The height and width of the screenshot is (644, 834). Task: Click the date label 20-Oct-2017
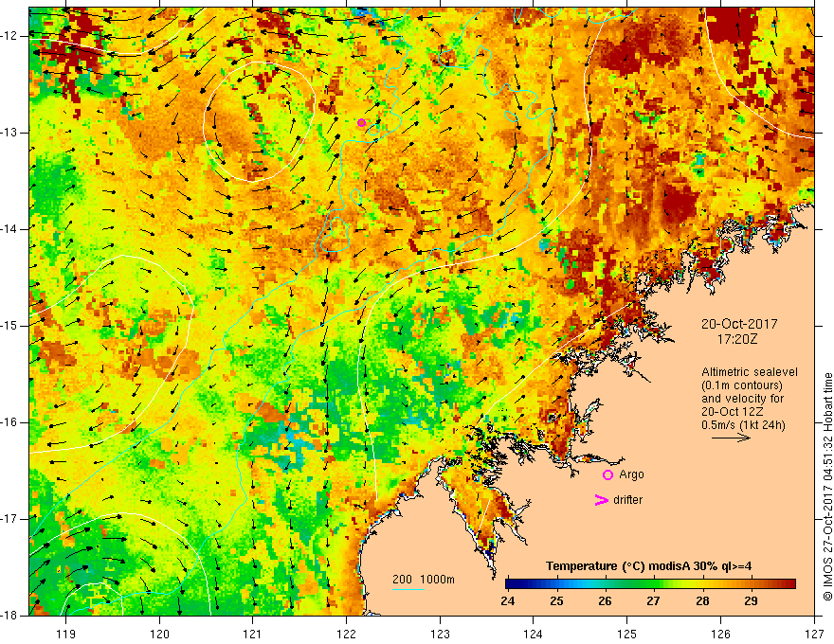tap(739, 324)
